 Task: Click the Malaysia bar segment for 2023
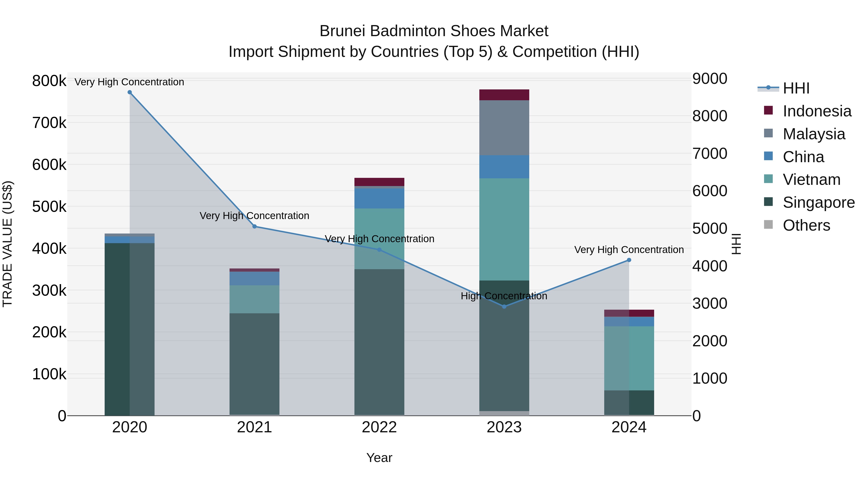click(504, 128)
